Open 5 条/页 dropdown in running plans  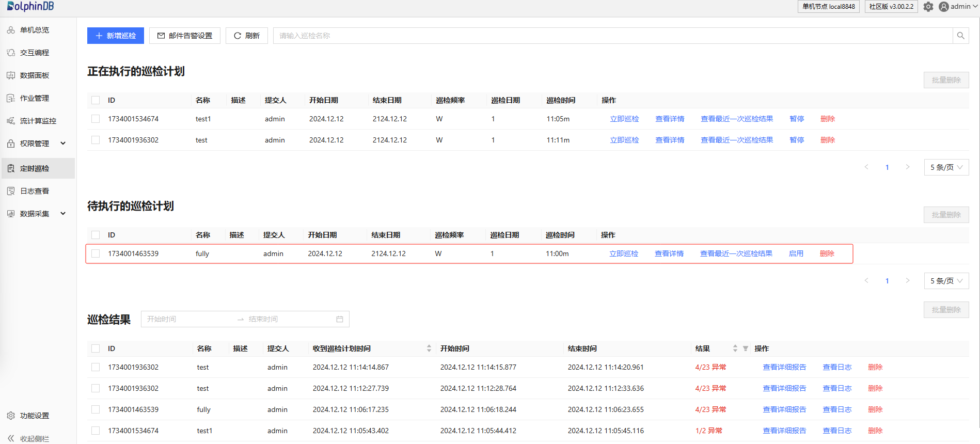[x=946, y=167]
